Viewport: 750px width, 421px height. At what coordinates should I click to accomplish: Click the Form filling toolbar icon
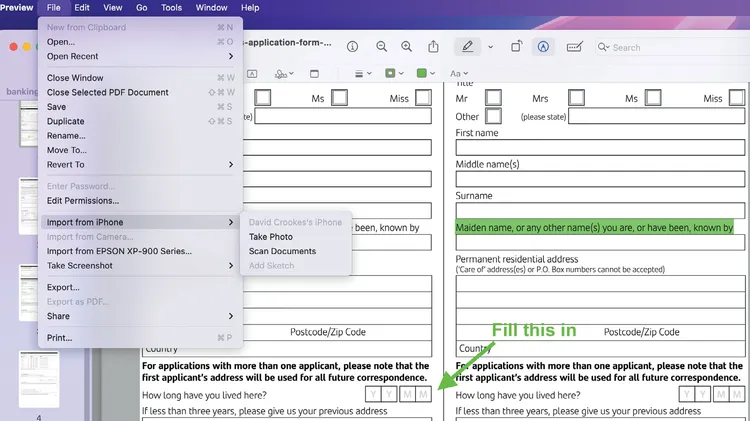pyautogui.click(x=574, y=46)
